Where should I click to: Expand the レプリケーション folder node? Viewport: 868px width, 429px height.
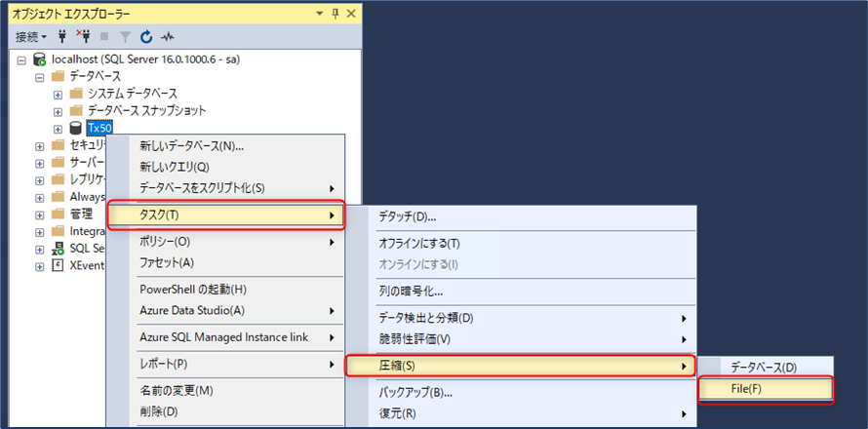39,181
